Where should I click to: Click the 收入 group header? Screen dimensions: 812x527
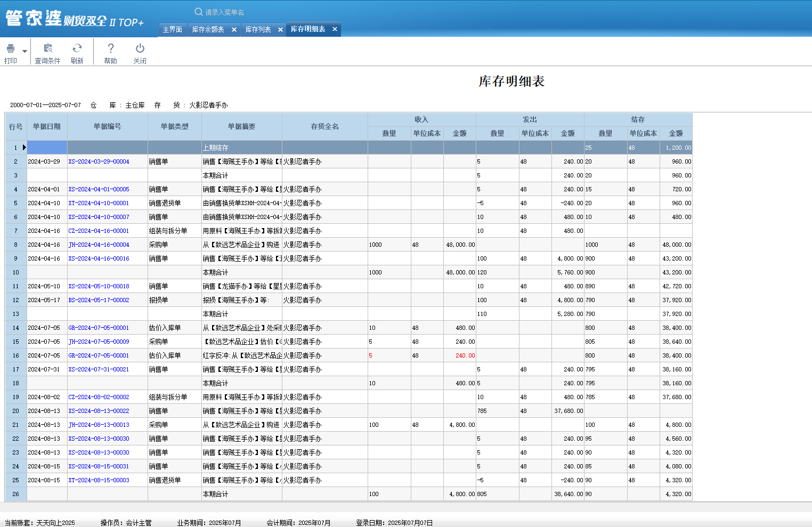point(422,120)
